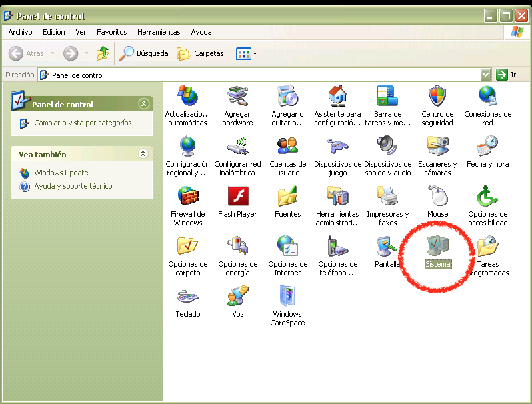Open Configuración regional globe icon

(187, 146)
